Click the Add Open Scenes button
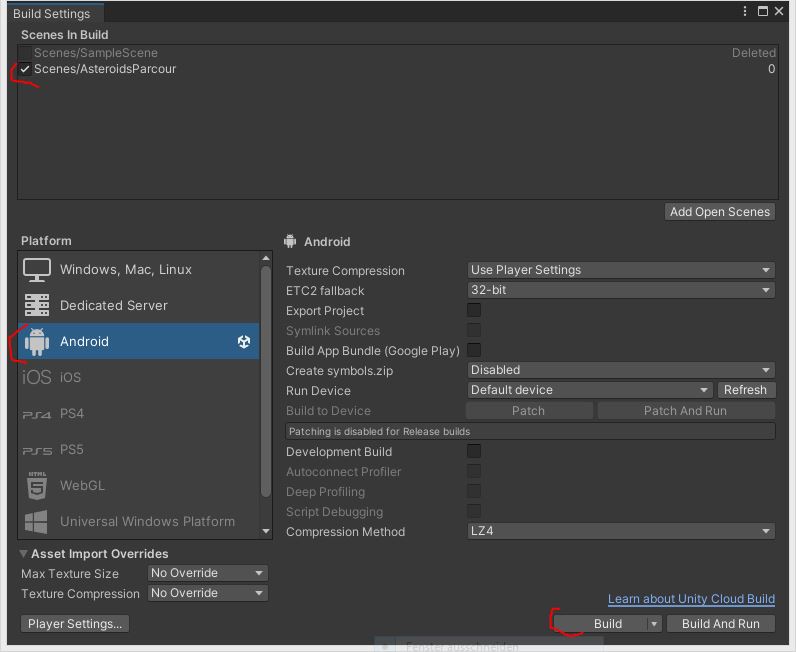Viewport: 796px width, 652px height. (x=720, y=212)
